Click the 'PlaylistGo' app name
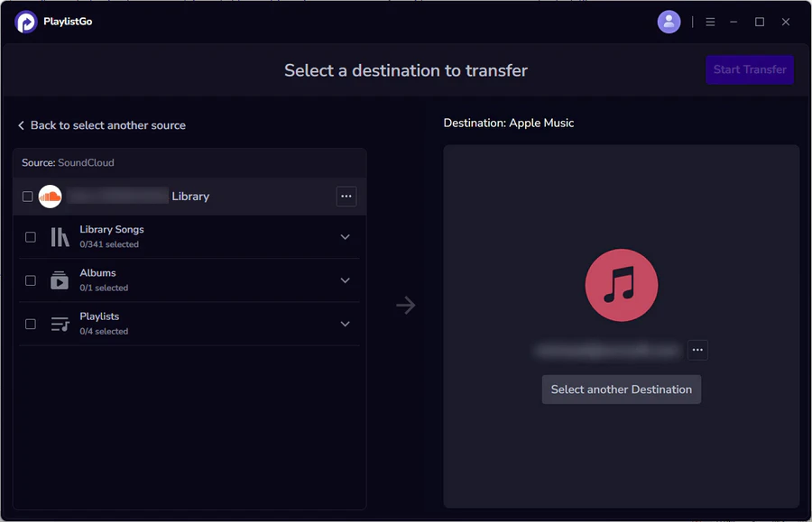 68,22
